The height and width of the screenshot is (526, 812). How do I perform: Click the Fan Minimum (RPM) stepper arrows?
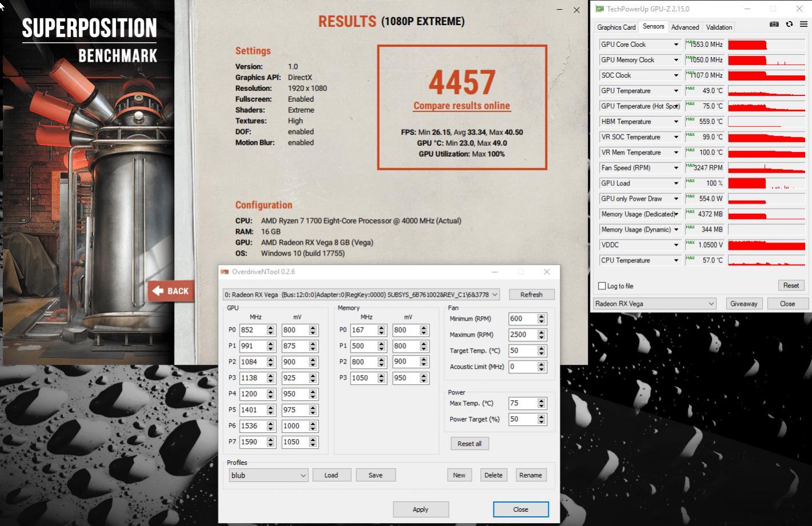[x=542, y=318]
